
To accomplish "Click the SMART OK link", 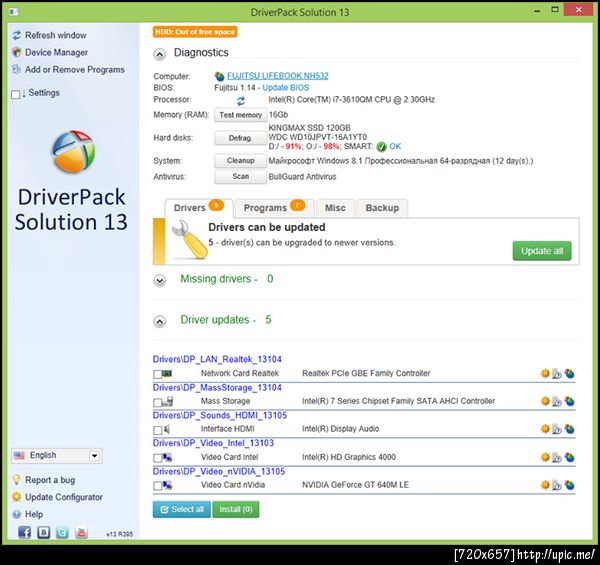I will click(x=395, y=146).
